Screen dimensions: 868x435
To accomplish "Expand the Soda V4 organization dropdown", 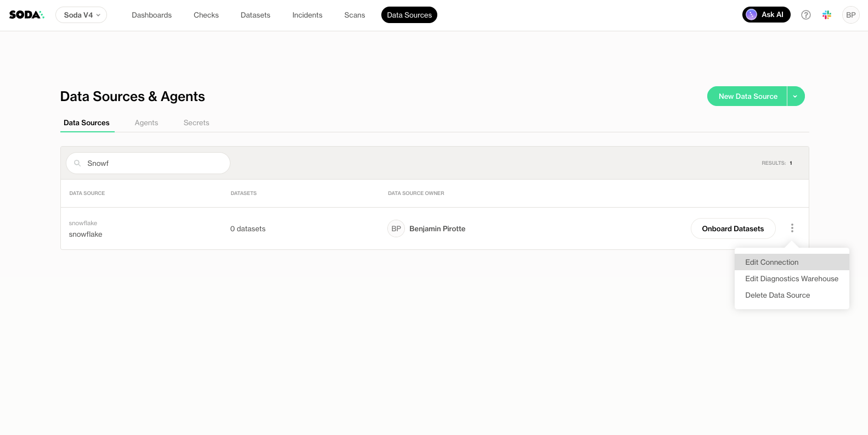I will tap(81, 15).
